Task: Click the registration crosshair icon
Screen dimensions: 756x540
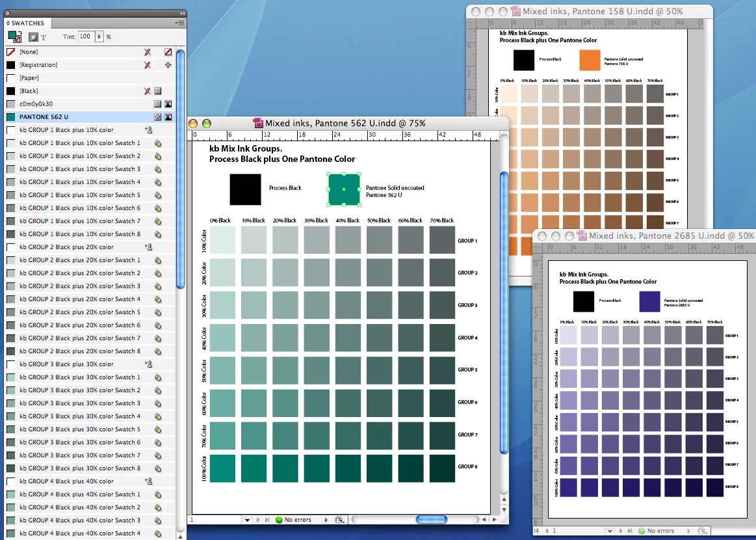Action: pyautogui.click(x=168, y=64)
